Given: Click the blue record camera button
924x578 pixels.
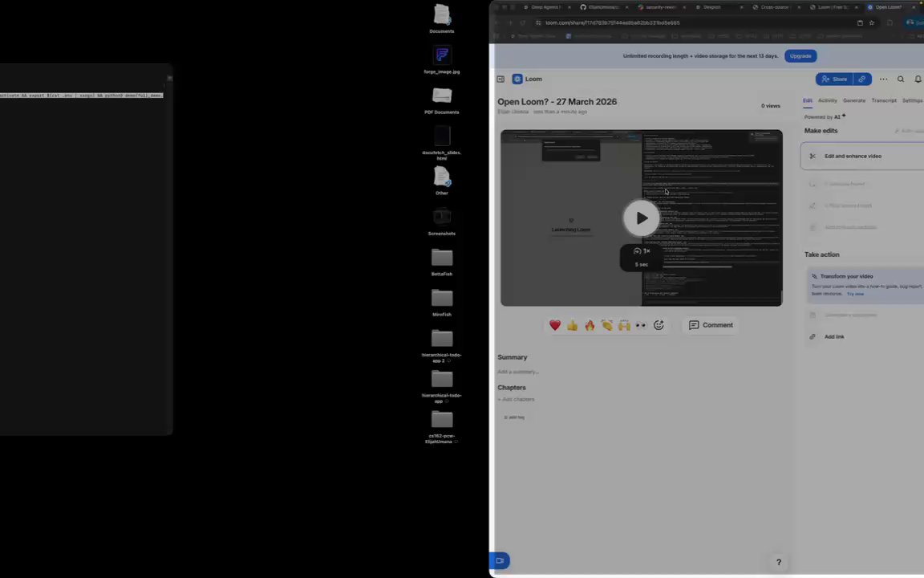Looking at the screenshot, I should pos(500,561).
